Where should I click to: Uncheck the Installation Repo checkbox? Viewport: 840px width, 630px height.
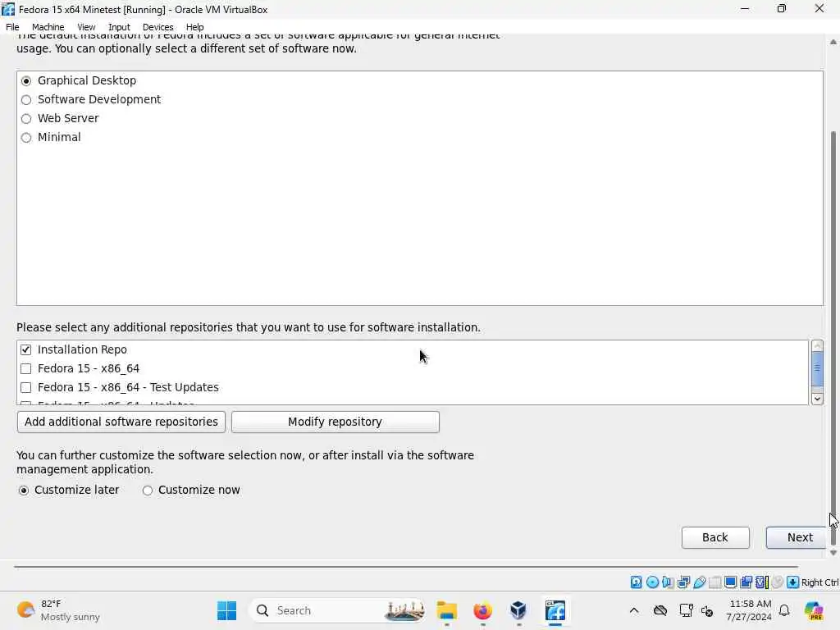25,349
